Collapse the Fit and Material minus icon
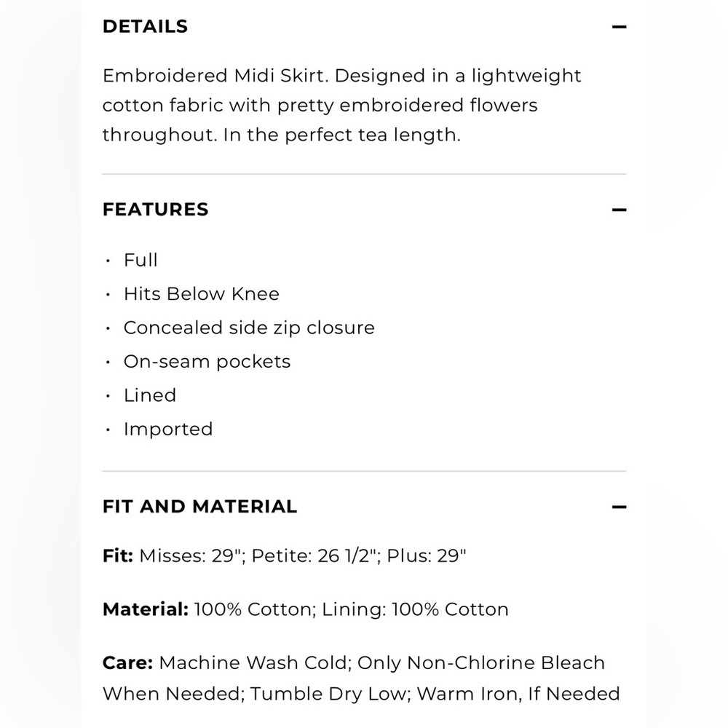 [x=619, y=507]
